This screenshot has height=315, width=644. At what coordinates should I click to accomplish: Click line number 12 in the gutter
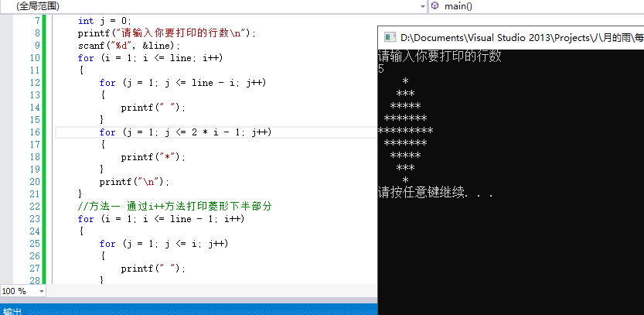point(35,83)
